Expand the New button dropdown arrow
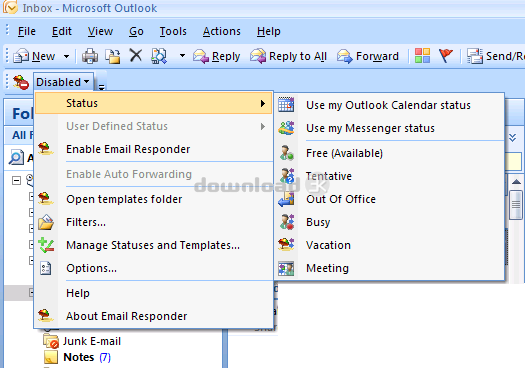525x368 pixels. click(67, 56)
